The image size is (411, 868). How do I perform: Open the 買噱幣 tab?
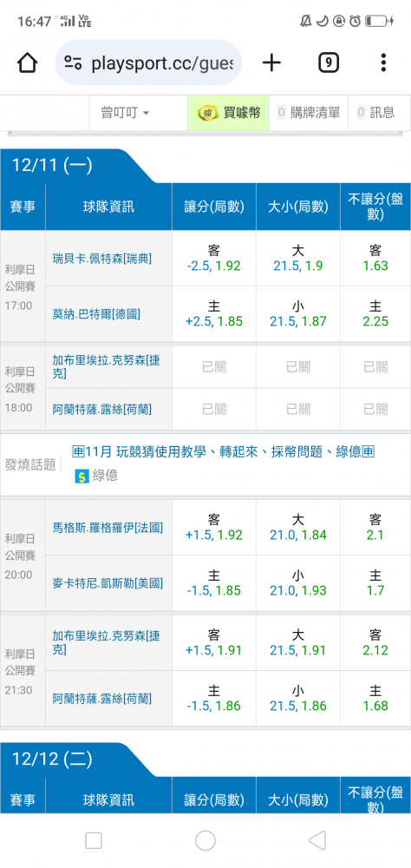point(228,113)
